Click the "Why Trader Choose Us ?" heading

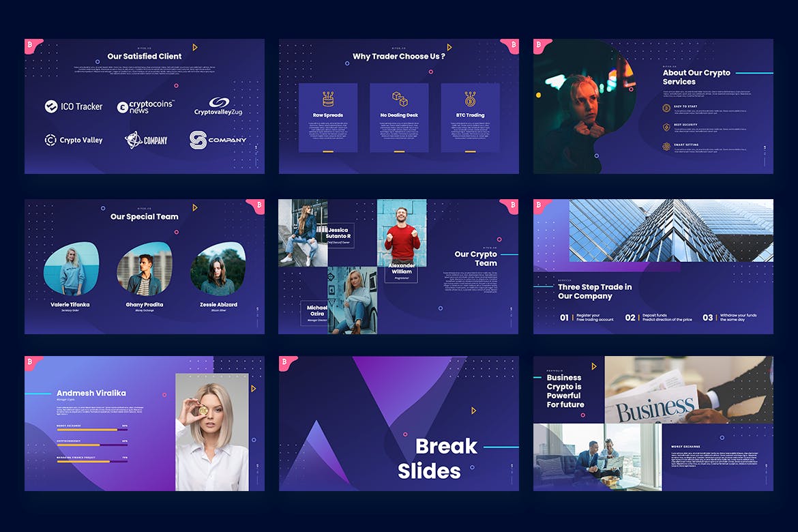point(399,57)
